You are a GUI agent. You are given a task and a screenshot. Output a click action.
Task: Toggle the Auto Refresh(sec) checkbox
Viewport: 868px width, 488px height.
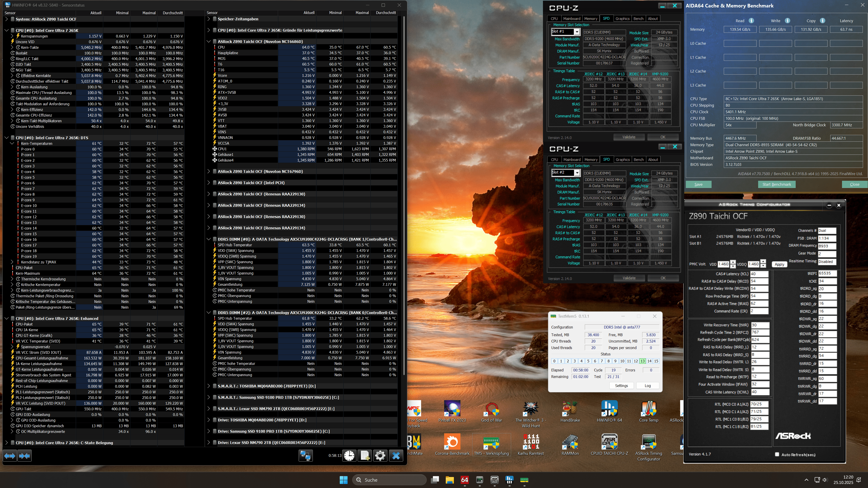coord(777,454)
